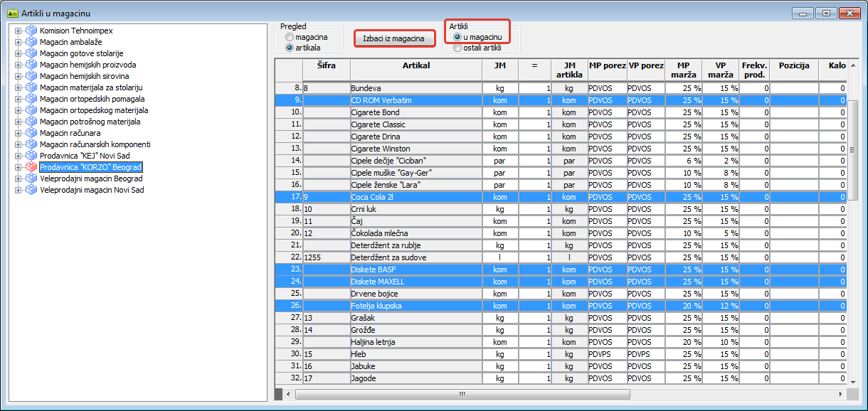Choose the 'ostali artikli' radio option
The width and height of the screenshot is (868, 411).
[x=457, y=48]
